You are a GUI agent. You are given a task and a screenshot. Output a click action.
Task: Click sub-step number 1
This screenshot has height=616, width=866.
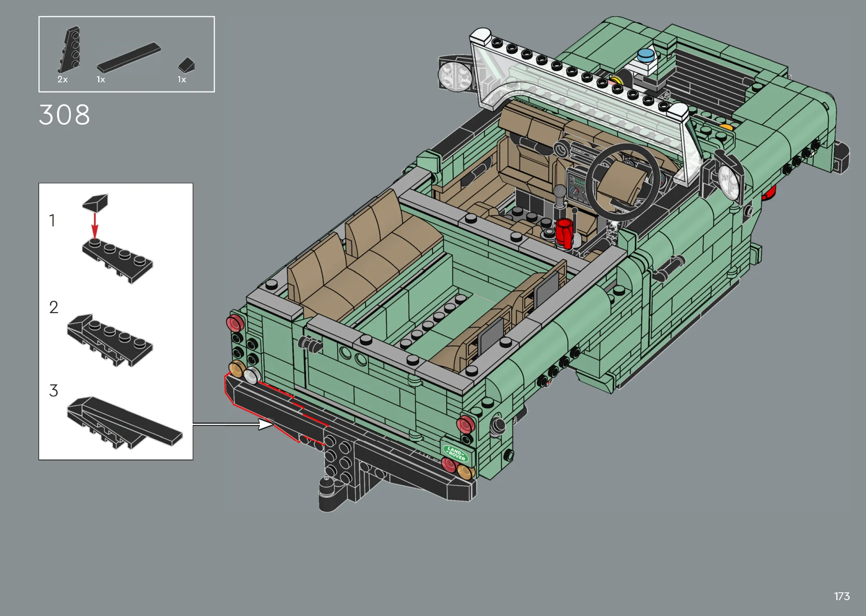tap(52, 220)
